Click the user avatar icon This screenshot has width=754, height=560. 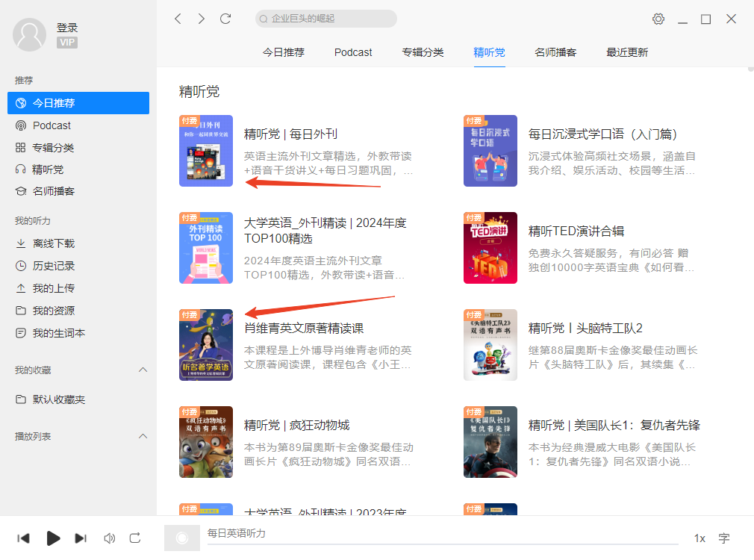(29, 34)
